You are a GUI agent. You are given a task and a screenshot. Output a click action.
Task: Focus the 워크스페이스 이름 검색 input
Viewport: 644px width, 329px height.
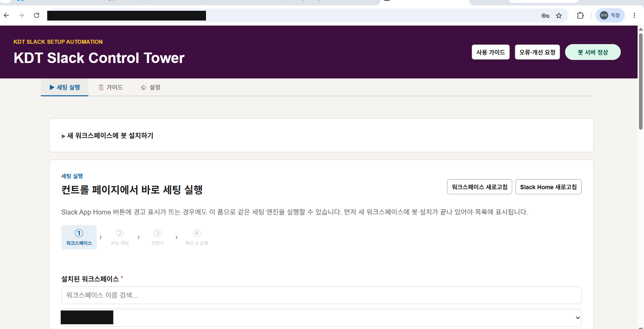[x=321, y=295]
